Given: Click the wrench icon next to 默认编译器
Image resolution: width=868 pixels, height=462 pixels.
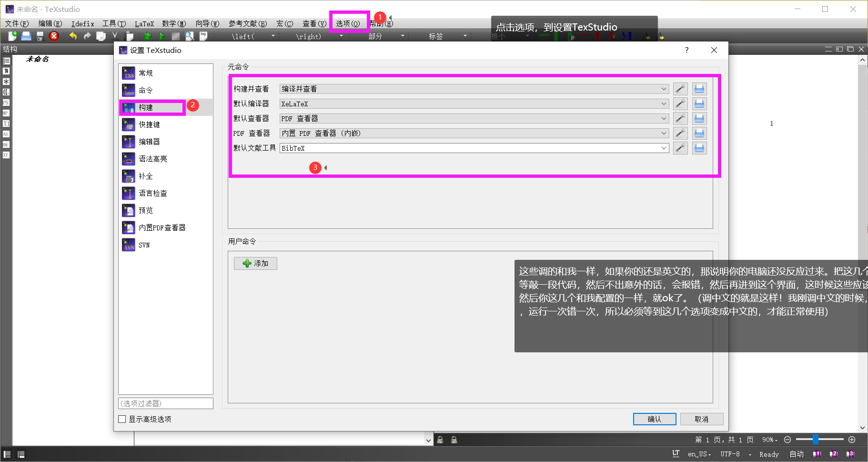Looking at the screenshot, I should 680,103.
